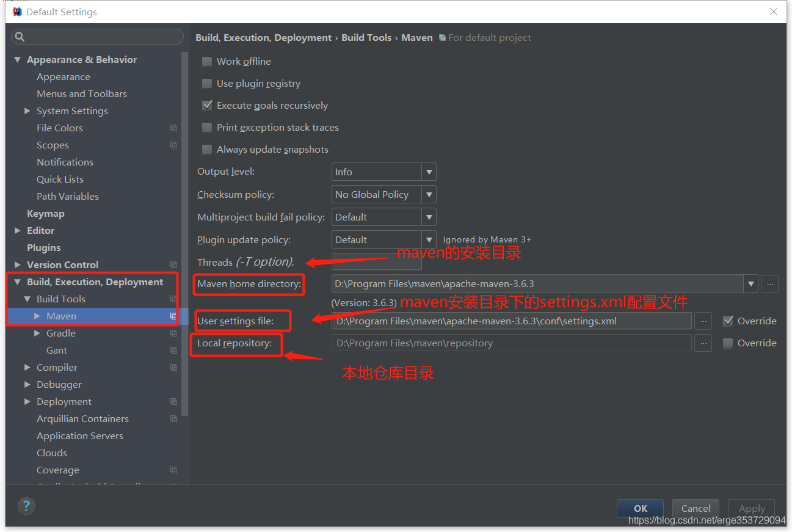Select Appearance in settings tree
The height and width of the screenshot is (532, 792).
[x=64, y=76]
